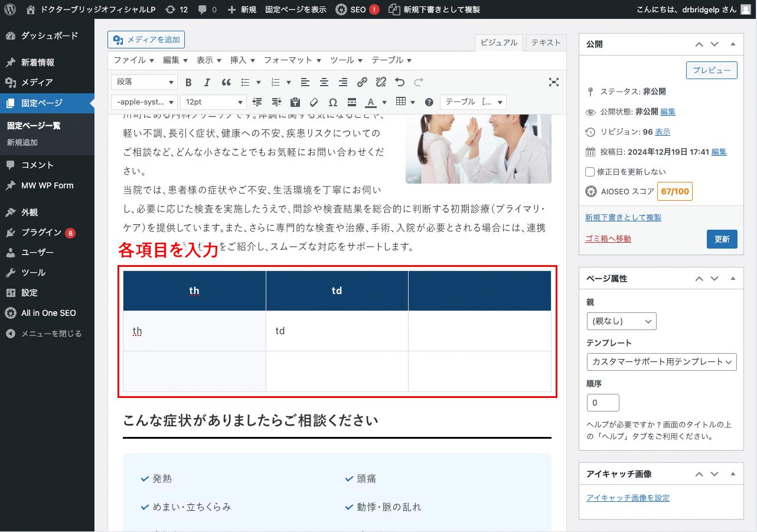Open the 挿入 menu
Screen dimensions: 757x532
243,60
